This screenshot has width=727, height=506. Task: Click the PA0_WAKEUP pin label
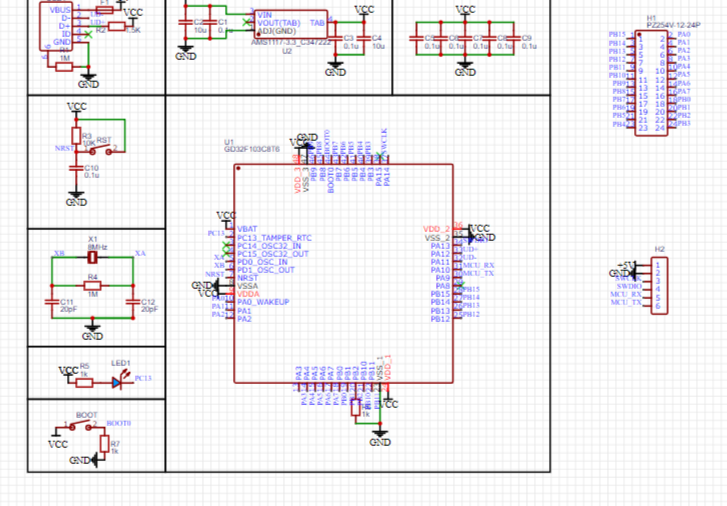(263, 302)
